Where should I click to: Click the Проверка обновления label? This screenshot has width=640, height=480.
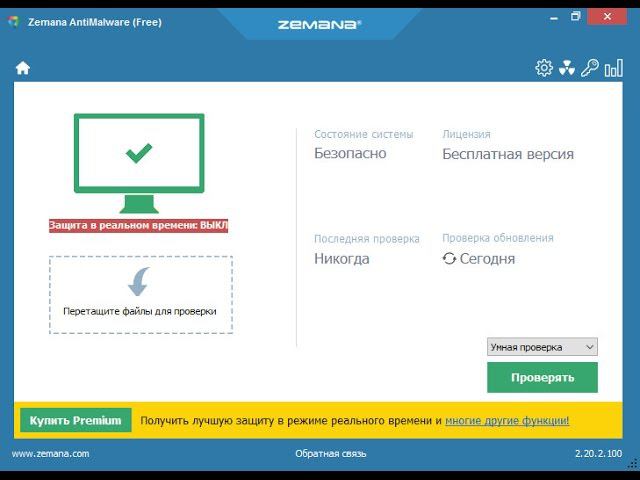coord(498,238)
